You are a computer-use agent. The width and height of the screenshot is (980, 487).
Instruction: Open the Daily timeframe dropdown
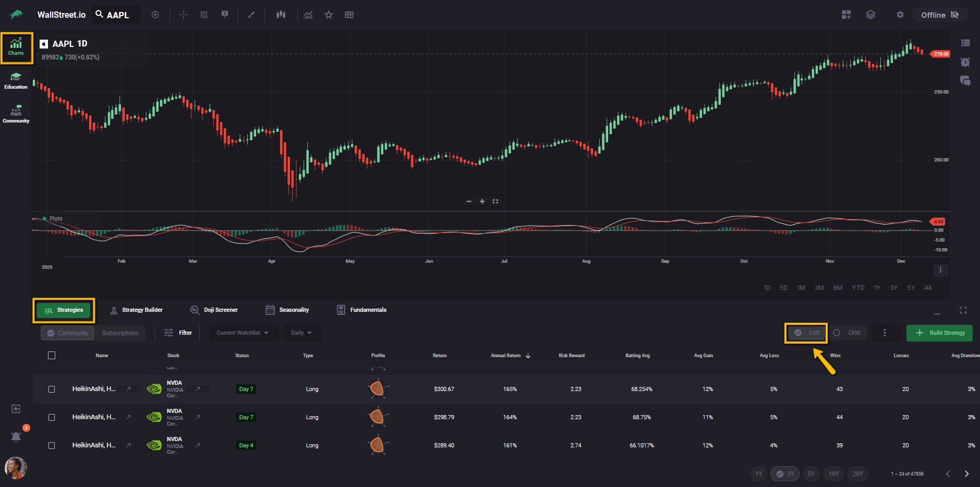(301, 333)
